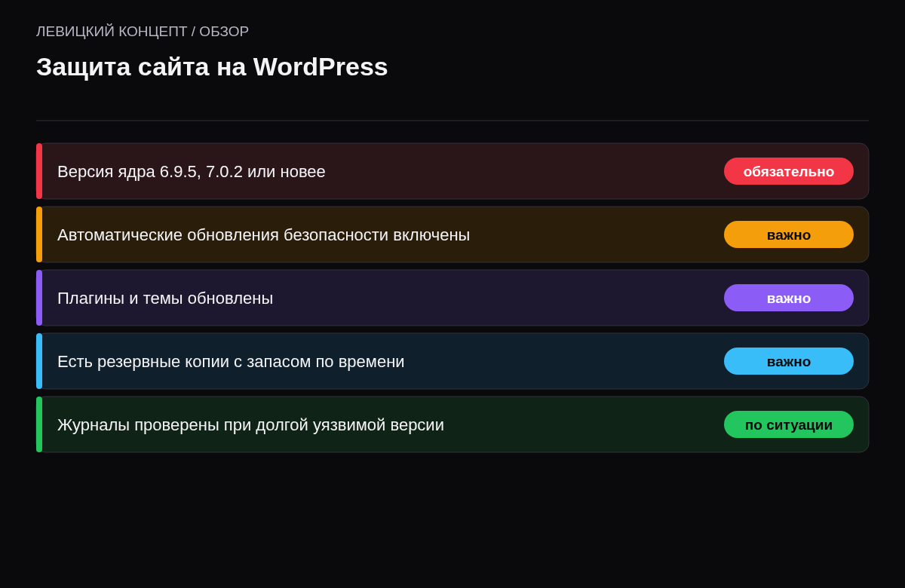Select the row "Плагины и темы обновлены"
Image resolution: width=905 pixels, height=588 pixels.
tap(452, 298)
